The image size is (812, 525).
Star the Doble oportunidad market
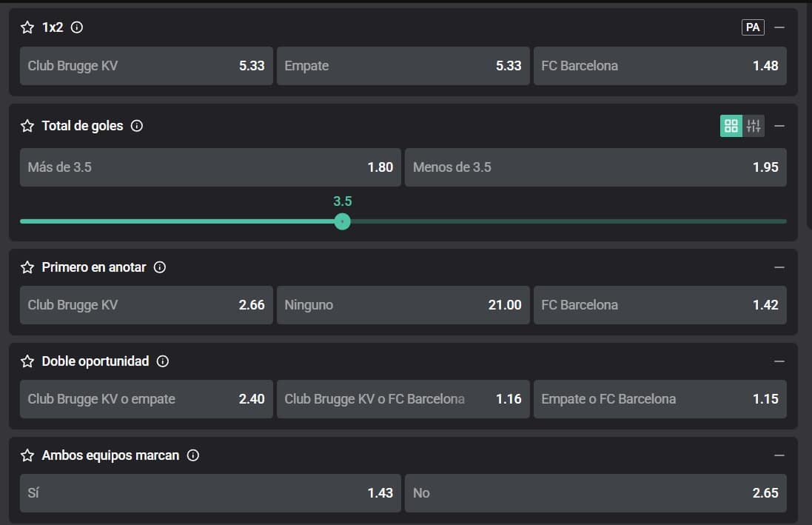pos(27,361)
